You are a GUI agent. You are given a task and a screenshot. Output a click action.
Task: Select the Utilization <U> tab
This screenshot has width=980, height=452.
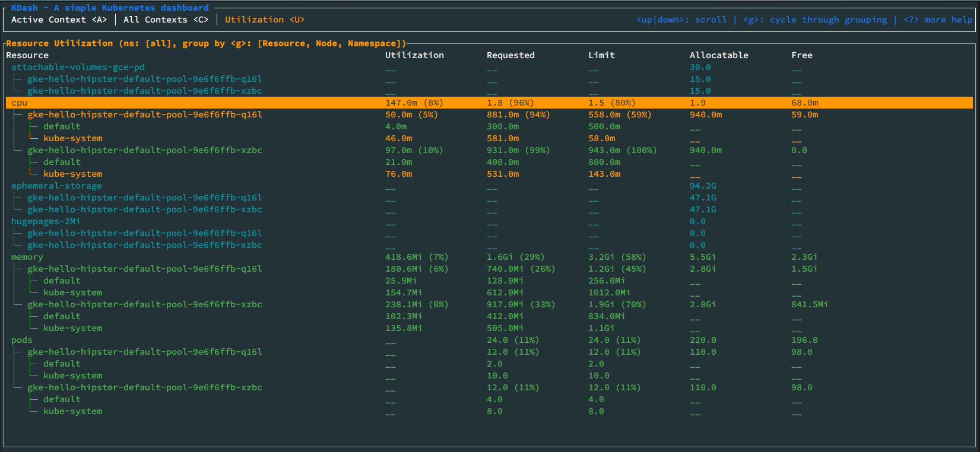coord(265,20)
